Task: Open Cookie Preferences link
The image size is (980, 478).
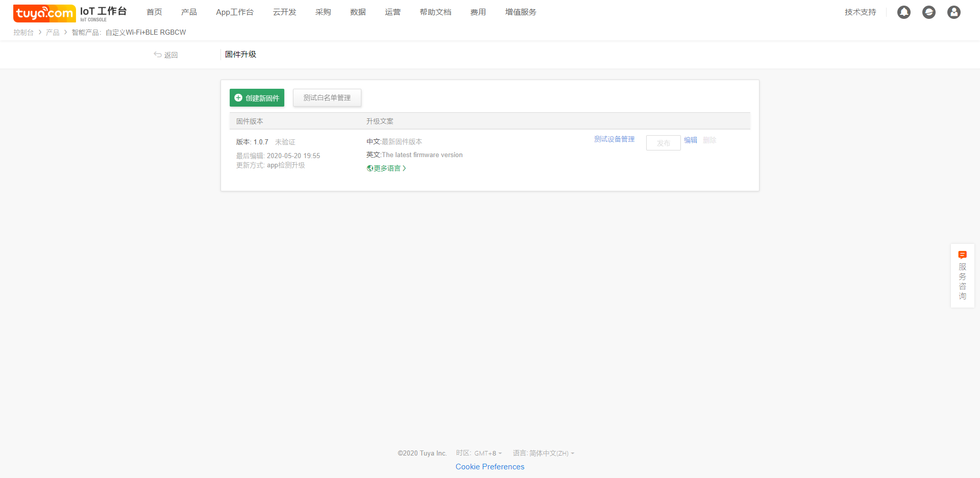Action: click(489, 466)
